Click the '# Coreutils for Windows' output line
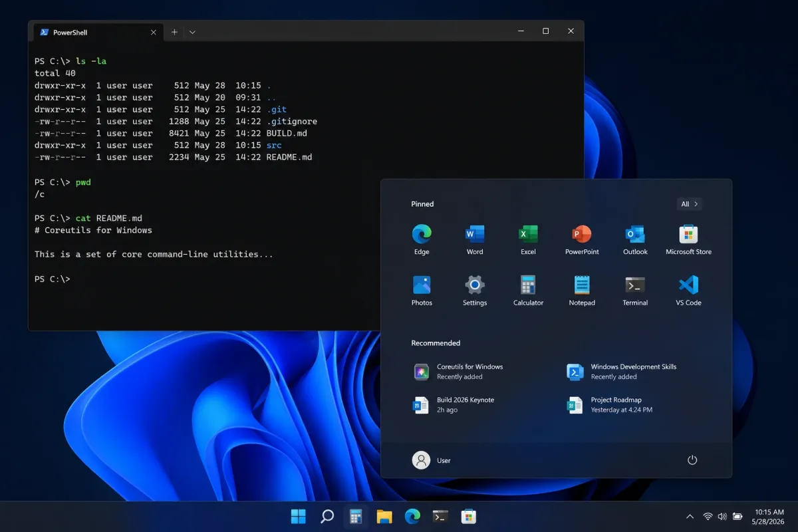This screenshot has width=798, height=532. point(93,230)
